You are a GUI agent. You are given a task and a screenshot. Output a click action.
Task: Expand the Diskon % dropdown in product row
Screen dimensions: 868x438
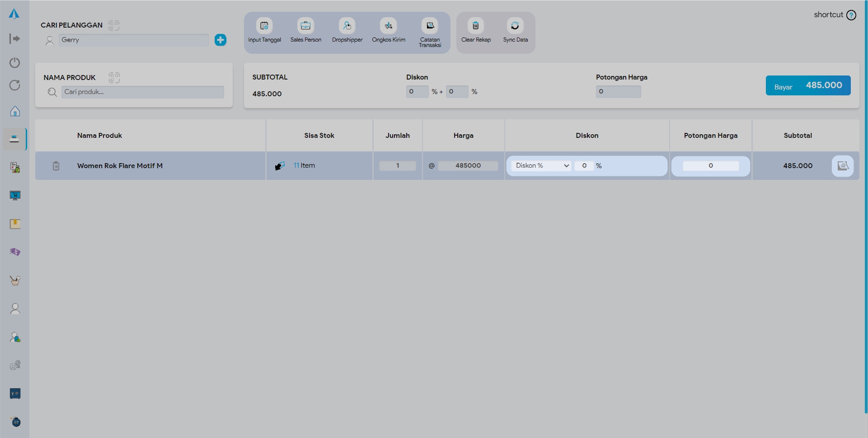tap(541, 166)
